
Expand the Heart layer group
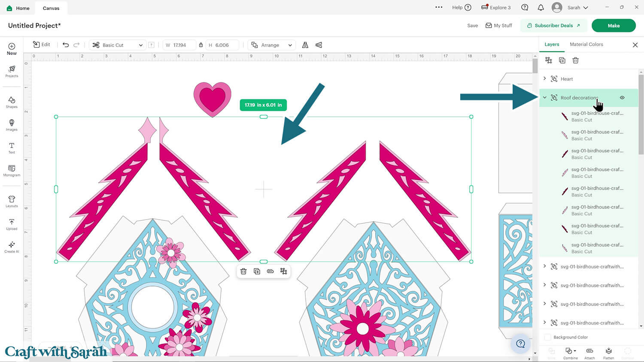(x=545, y=79)
